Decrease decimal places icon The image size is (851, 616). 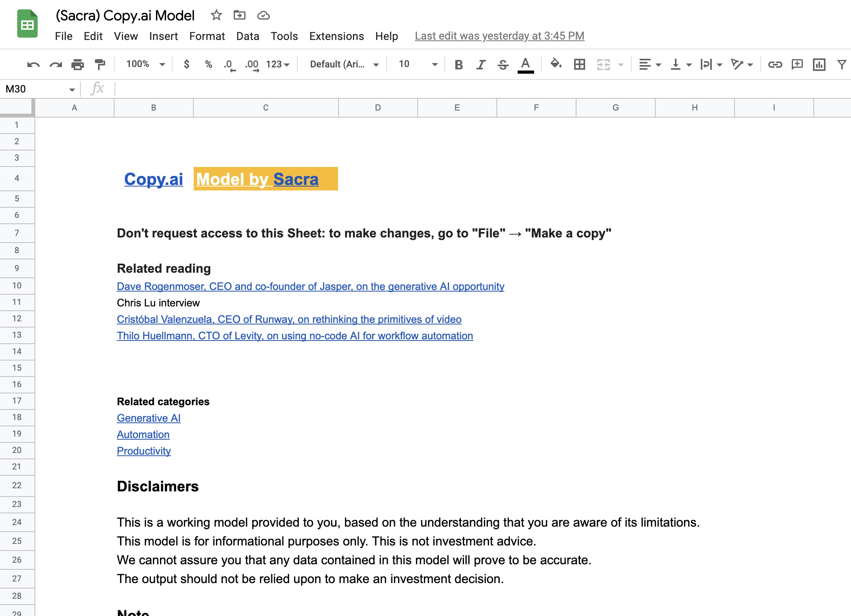(229, 65)
